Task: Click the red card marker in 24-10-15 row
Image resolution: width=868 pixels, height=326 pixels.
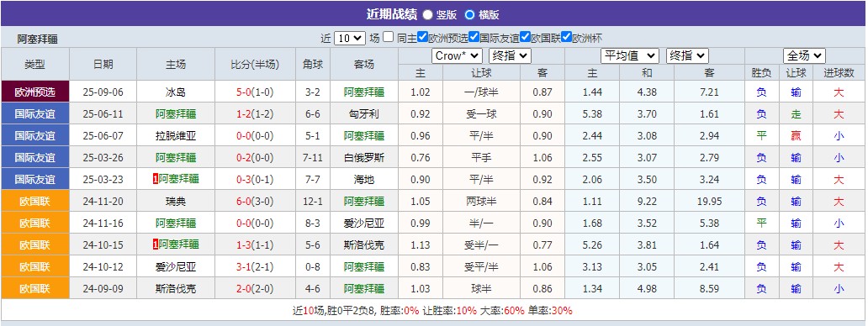Action: [x=156, y=244]
